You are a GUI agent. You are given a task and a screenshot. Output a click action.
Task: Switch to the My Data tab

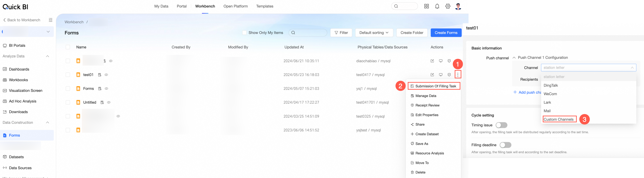click(x=161, y=6)
